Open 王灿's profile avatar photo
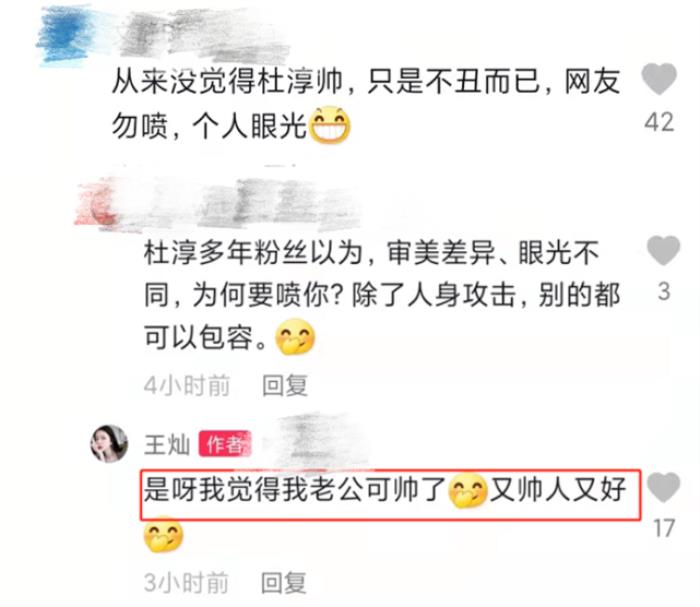Viewport: 700px width, 607px height. [x=109, y=444]
